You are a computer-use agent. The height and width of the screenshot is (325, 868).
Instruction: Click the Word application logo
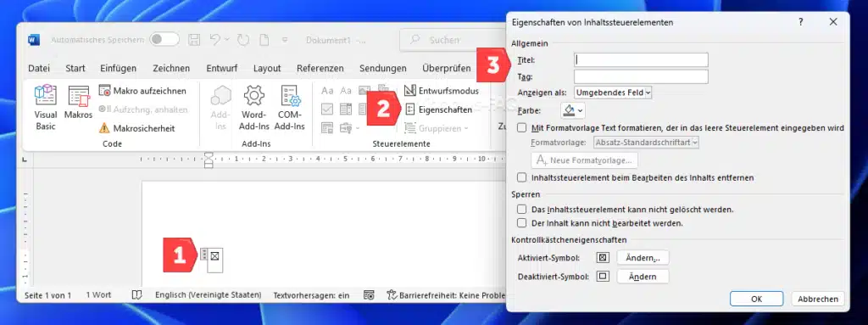pos(34,40)
